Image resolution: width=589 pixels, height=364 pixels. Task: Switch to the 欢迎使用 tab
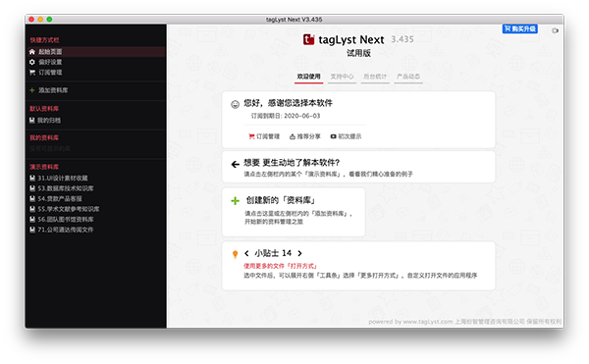coord(309,77)
